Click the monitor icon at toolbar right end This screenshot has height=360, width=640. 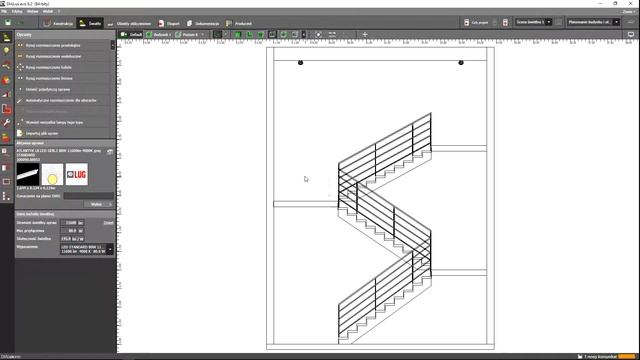(631, 35)
